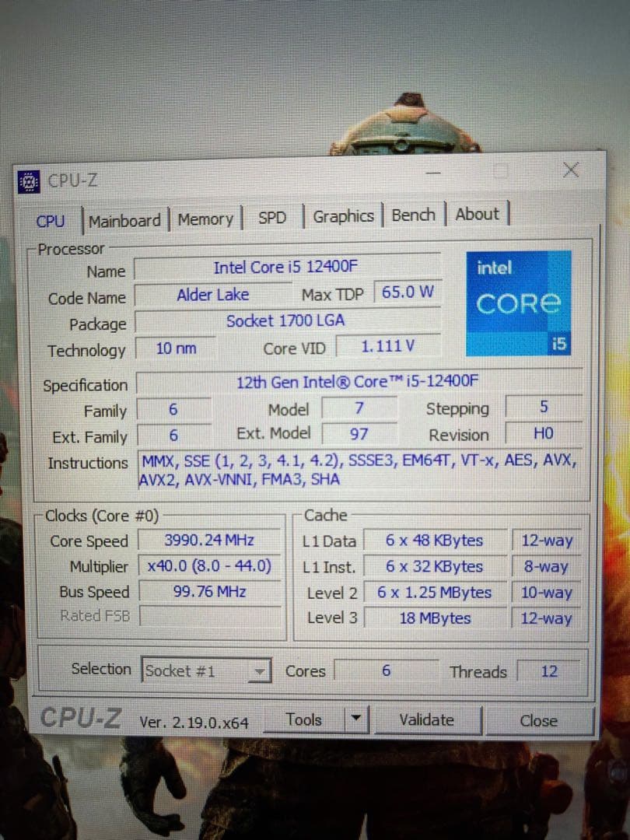Image resolution: width=630 pixels, height=840 pixels.
Task: Open the Tools dropdown arrow
Action: click(x=355, y=719)
